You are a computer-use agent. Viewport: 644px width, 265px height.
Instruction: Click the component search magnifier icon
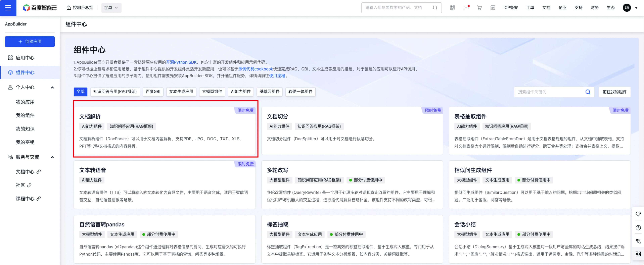click(587, 92)
